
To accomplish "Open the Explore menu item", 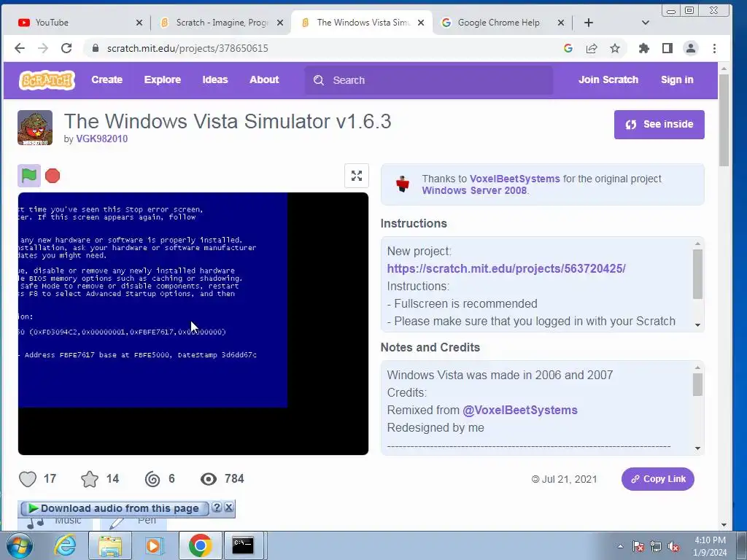I will tap(163, 80).
